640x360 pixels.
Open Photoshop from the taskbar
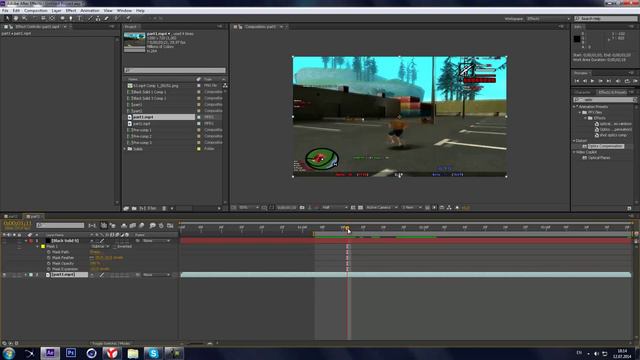(x=71, y=353)
